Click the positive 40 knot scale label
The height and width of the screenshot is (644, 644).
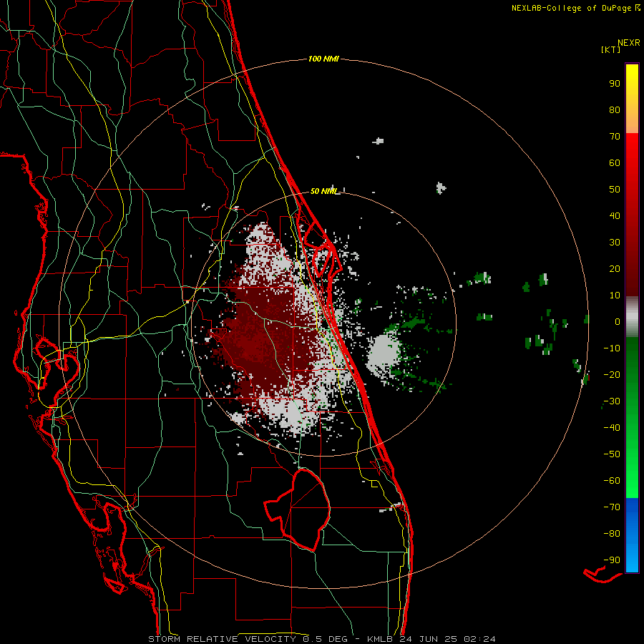pyautogui.click(x=615, y=215)
